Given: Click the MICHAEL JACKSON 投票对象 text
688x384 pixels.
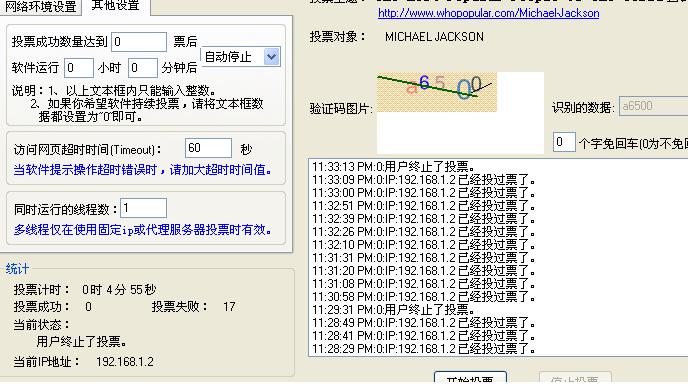Looking at the screenshot, I should [434, 37].
